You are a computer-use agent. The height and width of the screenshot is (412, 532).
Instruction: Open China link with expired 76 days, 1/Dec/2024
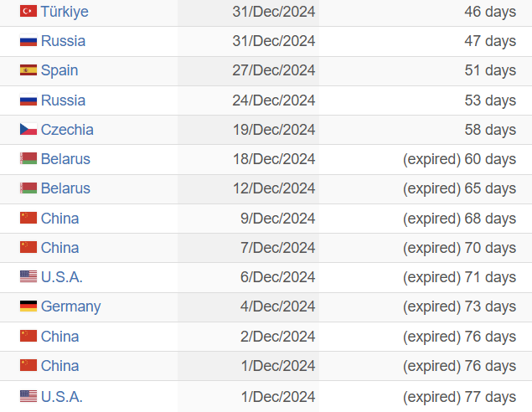[x=59, y=366]
